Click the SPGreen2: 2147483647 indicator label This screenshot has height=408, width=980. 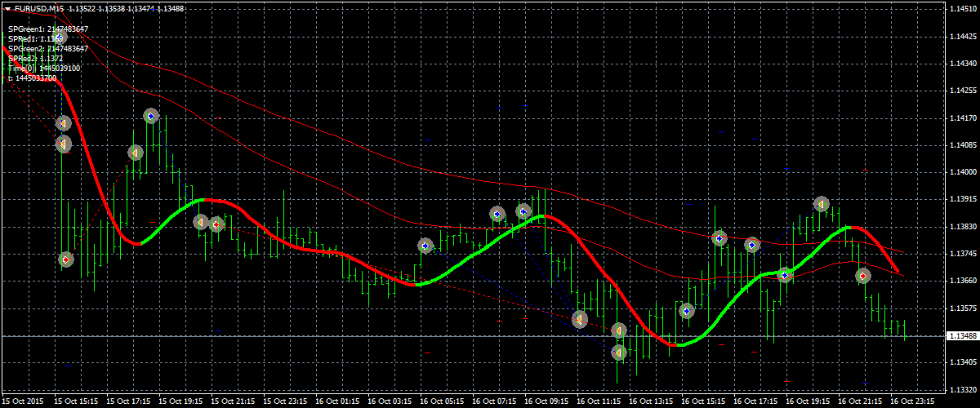pos(48,48)
